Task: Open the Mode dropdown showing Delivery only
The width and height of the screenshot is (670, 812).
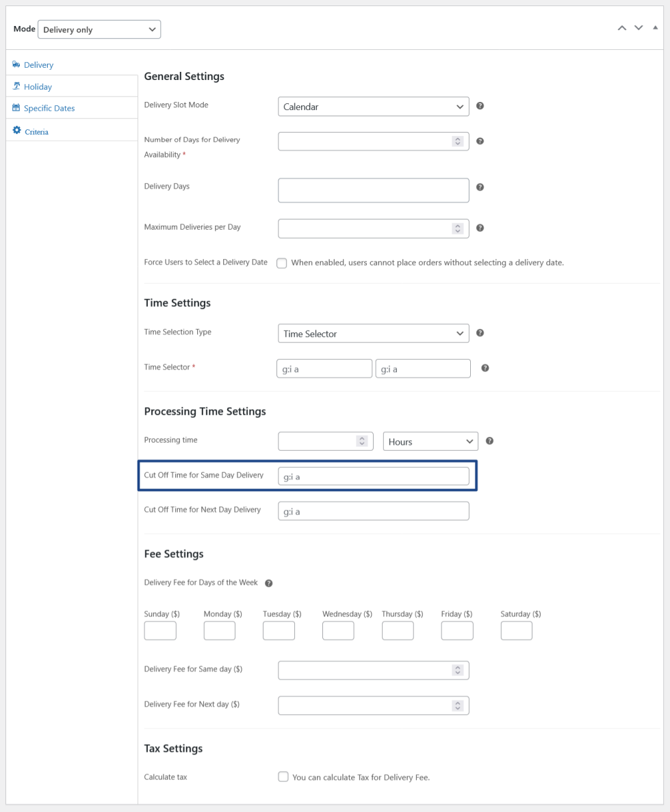Action: (x=99, y=29)
